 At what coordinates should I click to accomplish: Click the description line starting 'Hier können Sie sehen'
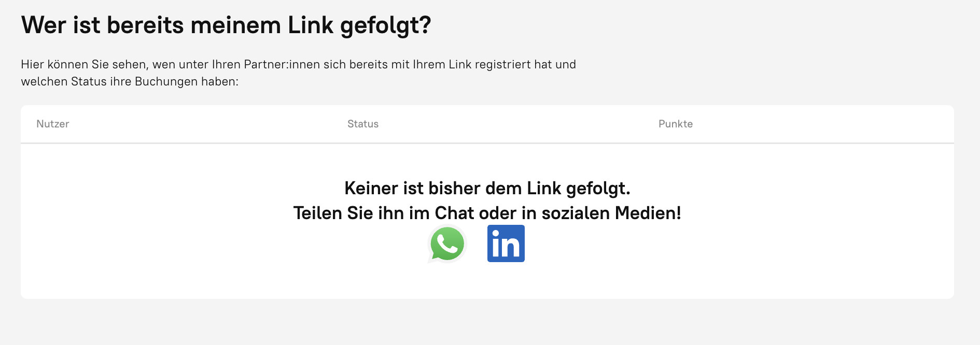pyautogui.click(x=298, y=64)
